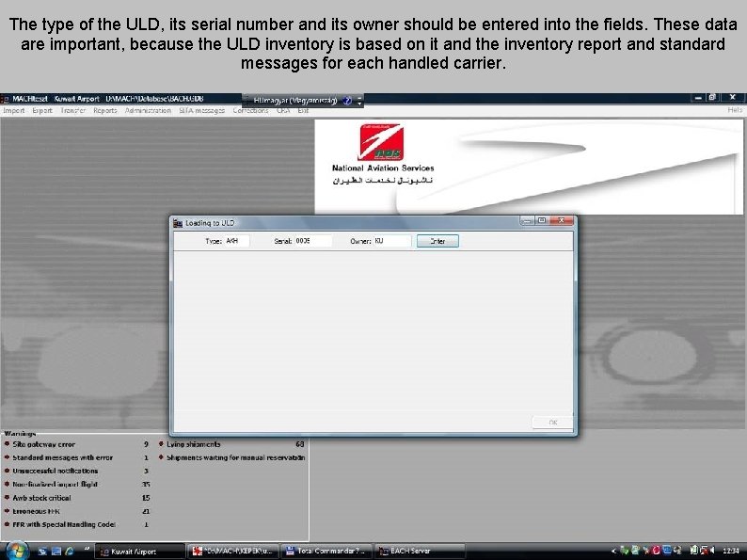Click the Show desktop quick launch icon

point(42,551)
